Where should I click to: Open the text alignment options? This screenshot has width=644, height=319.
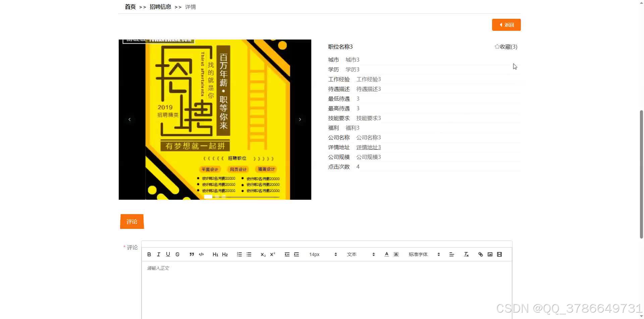pyautogui.click(x=451, y=254)
